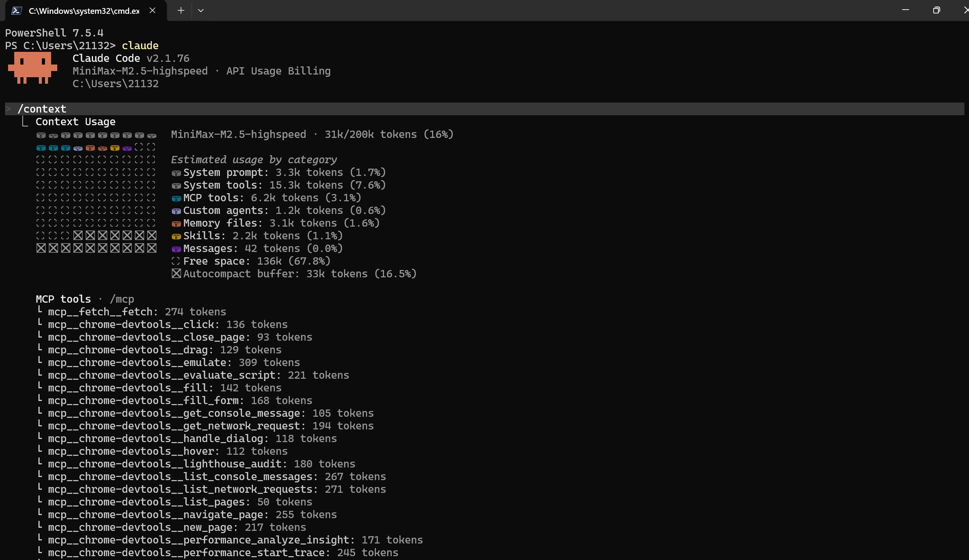
Task: Click the /context command input line
Action: click(x=42, y=109)
